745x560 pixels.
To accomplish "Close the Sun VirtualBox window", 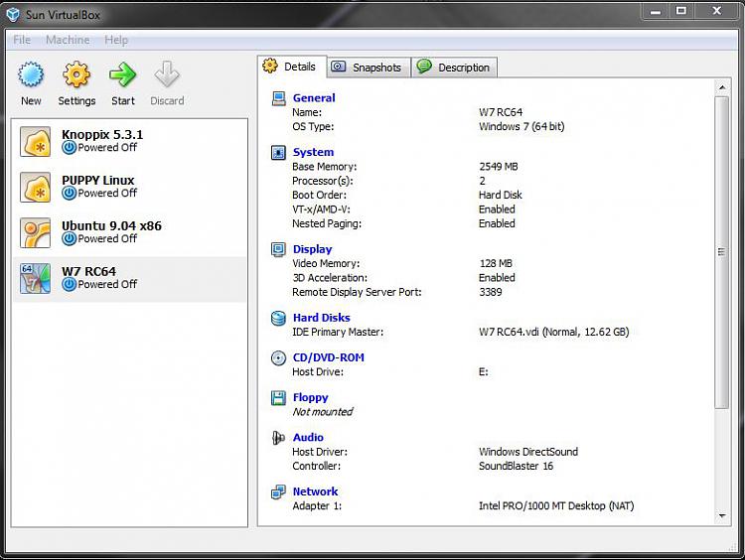I will (717, 11).
